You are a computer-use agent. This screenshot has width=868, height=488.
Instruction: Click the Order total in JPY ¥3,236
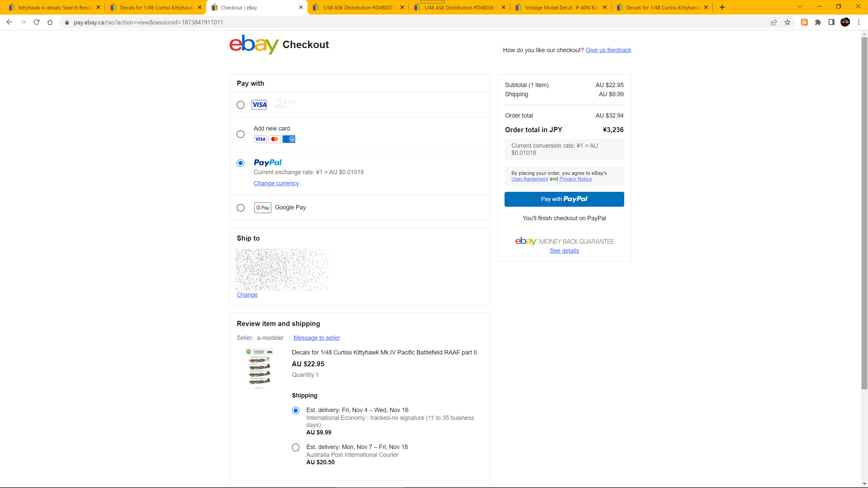coord(564,130)
